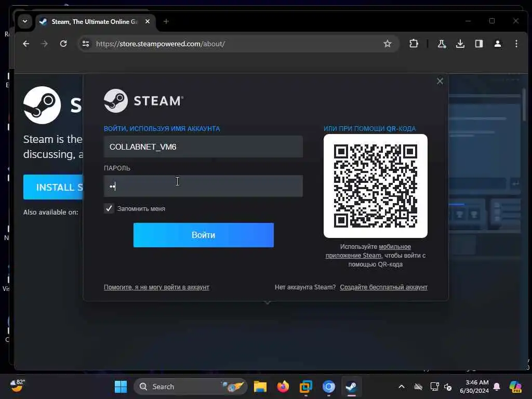Open Copilot preview icon in taskbar
The image size is (532, 399).
pyautogui.click(x=515, y=387)
